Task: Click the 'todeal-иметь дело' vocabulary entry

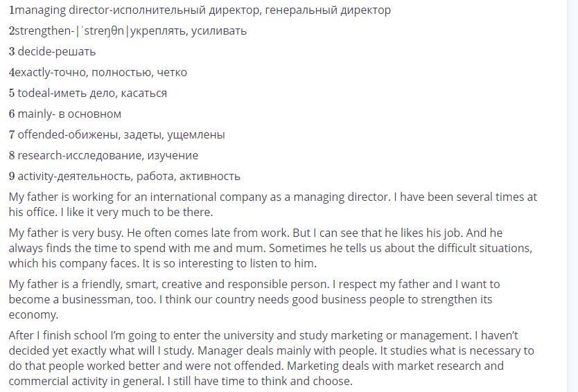Action: [88, 93]
